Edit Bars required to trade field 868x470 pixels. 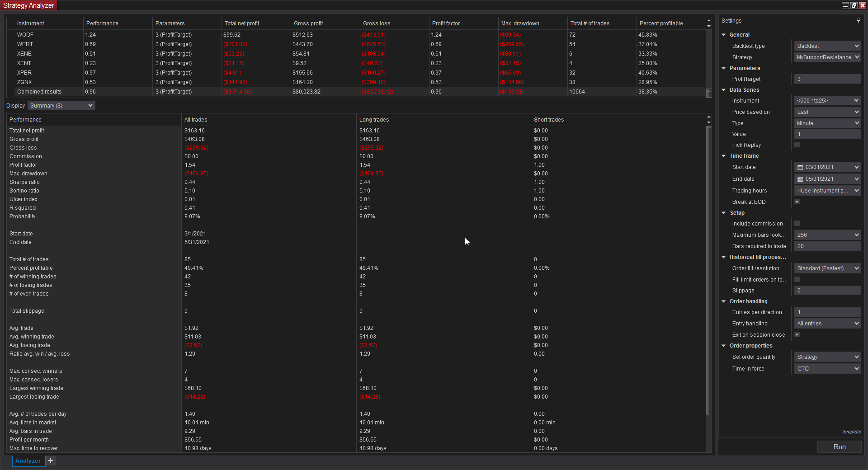coord(827,246)
